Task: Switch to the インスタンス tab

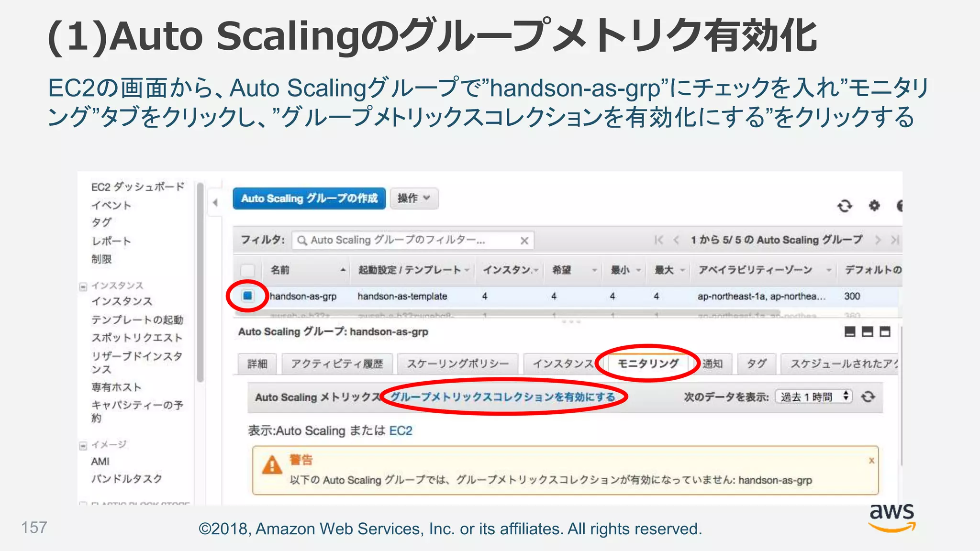Action: pos(563,364)
